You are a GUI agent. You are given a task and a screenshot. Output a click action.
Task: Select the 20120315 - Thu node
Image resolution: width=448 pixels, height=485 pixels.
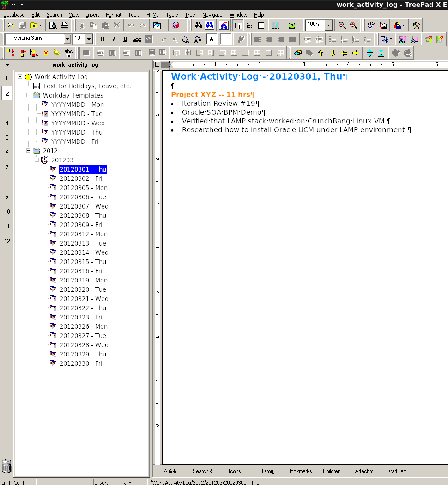pyautogui.click(x=83, y=262)
